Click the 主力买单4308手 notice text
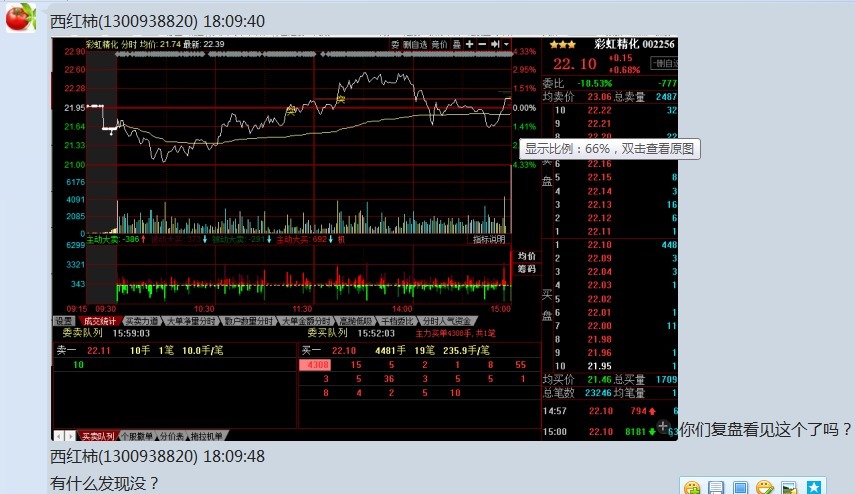 [x=456, y=333]
